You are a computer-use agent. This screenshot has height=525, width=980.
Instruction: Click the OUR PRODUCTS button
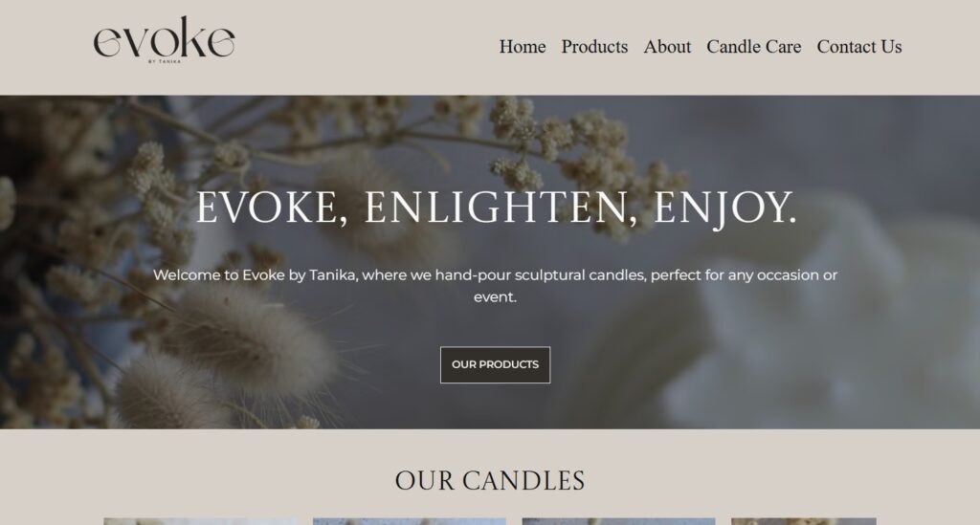pyautogui.click(x=495, y=364)
